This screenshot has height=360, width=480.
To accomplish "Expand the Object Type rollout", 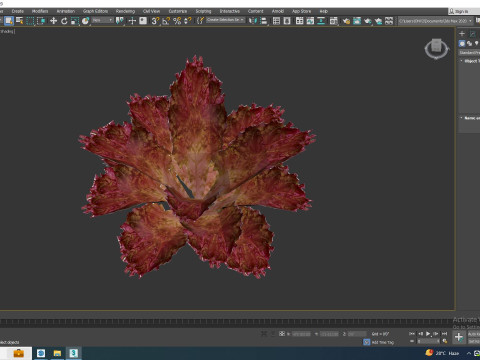I will coord(470,61).
